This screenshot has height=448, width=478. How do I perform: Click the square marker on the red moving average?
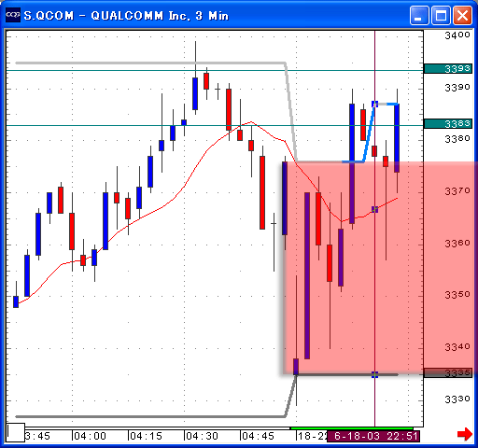pos(374,209)
